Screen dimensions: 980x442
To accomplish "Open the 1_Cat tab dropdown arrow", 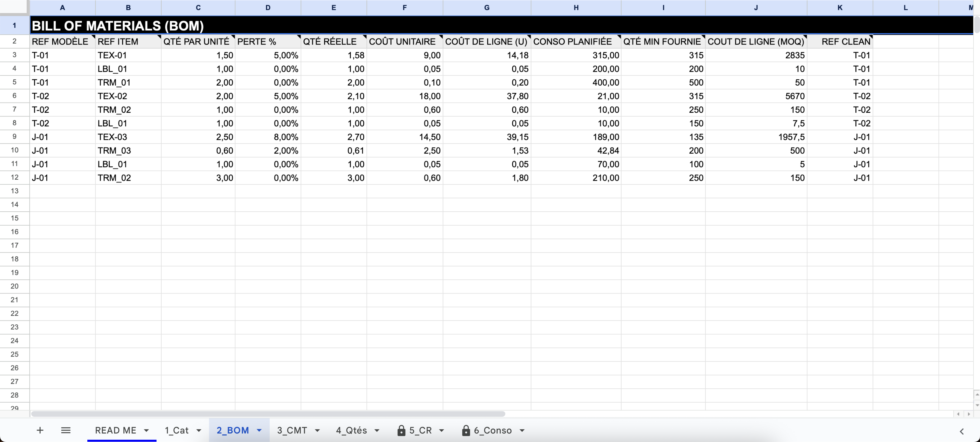I will tap(198, 431).
